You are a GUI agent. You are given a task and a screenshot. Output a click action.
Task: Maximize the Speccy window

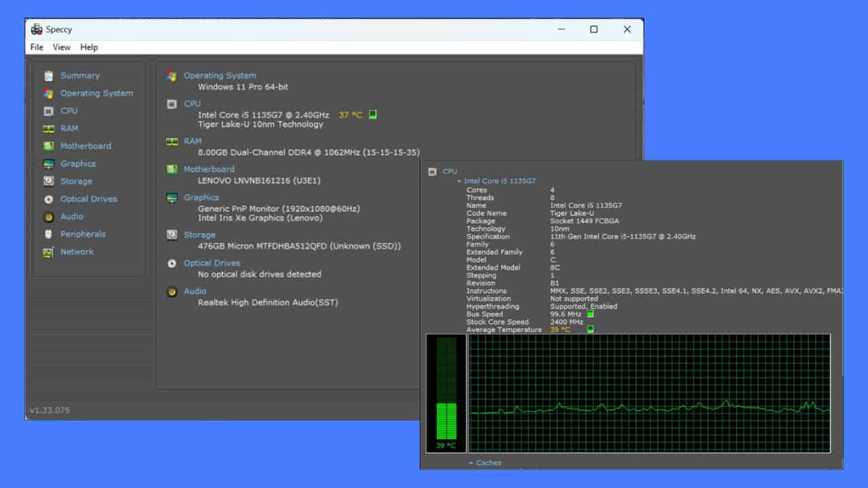594,29
